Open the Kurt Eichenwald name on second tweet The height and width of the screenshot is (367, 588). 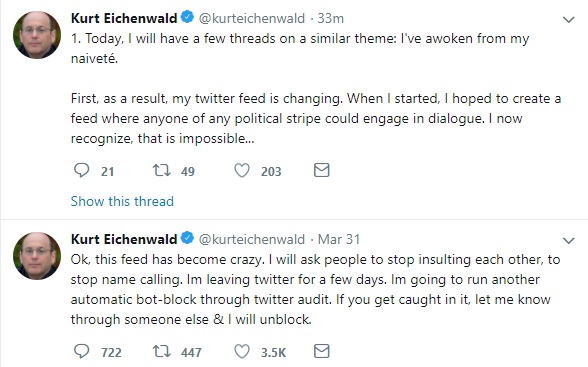click(x=124, y=239)
